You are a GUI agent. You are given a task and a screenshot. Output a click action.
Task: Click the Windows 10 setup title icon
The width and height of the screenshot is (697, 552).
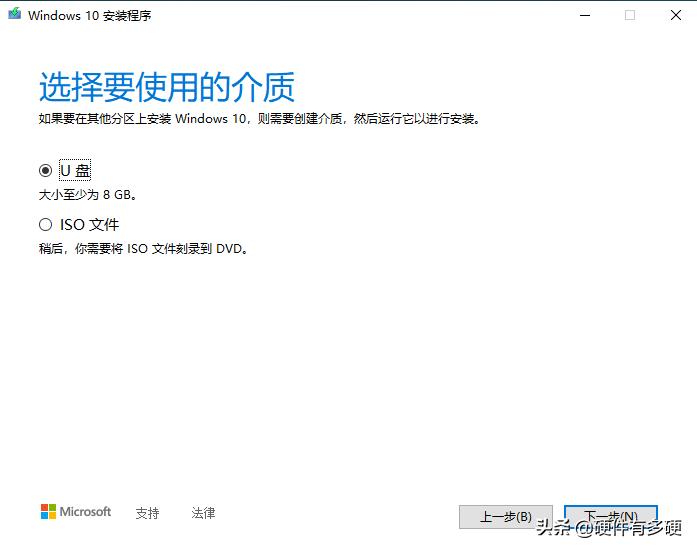click(x=14, y=14)
